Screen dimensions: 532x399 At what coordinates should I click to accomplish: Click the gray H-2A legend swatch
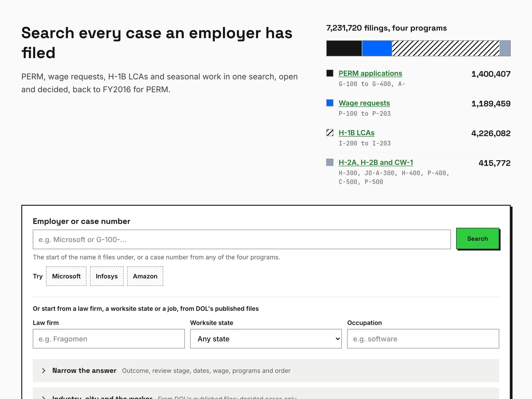(x=330, y=162)
